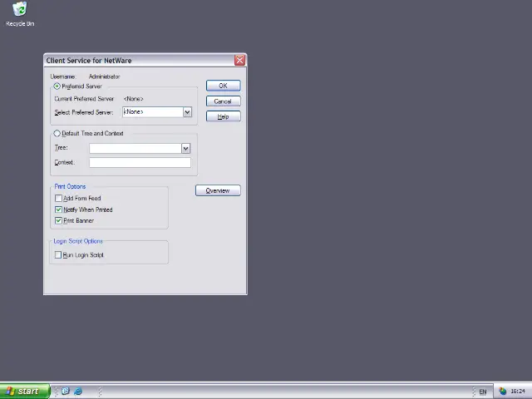Click the <None> preferred server field

click(x=153, y=112)
